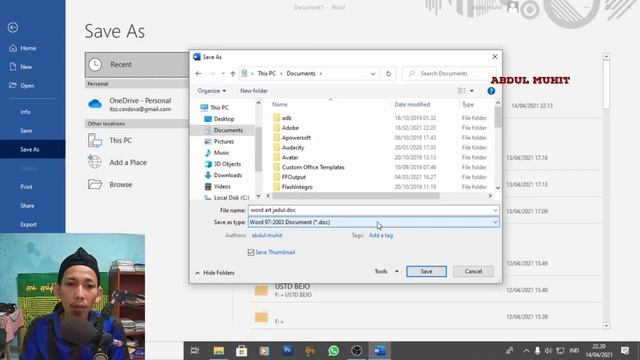Open File Explorer from taskbar
Viewport: 640px width, 360px height.
(x=218, y=351)
